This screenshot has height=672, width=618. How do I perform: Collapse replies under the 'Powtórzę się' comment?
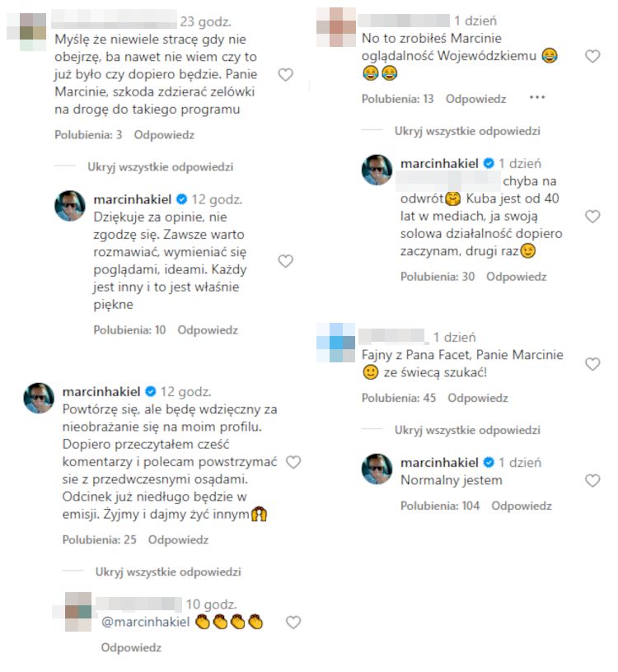[x=168, y=572]
